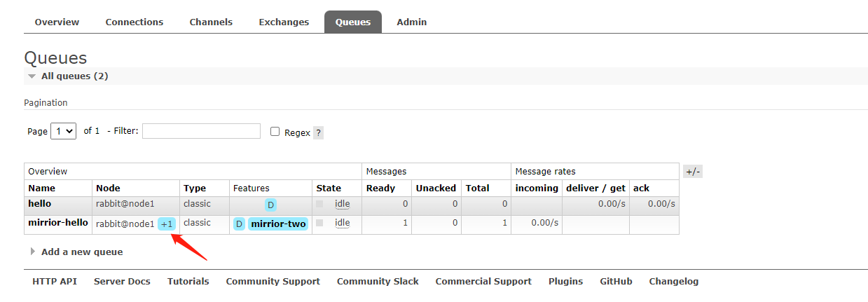The image size is (868, 302).
Task: Go to the Admin tab
Action: [412, 22]
